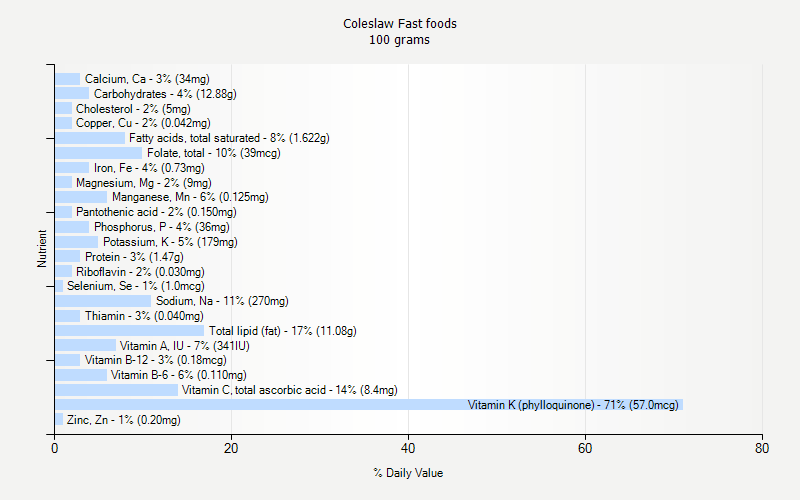Click the Total lipid (fat) - 17% label
The image size is (800, 500).
(x=283, y=331)
